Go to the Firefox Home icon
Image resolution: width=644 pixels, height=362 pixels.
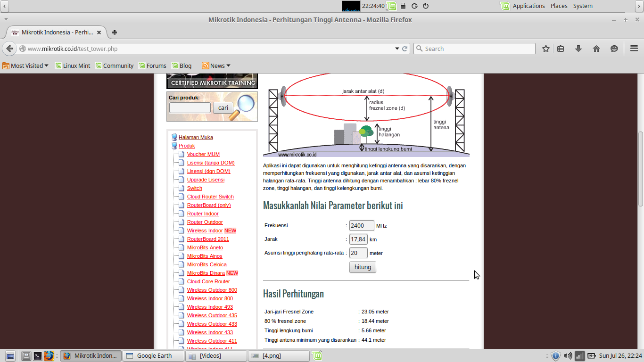tap(596, 49)
